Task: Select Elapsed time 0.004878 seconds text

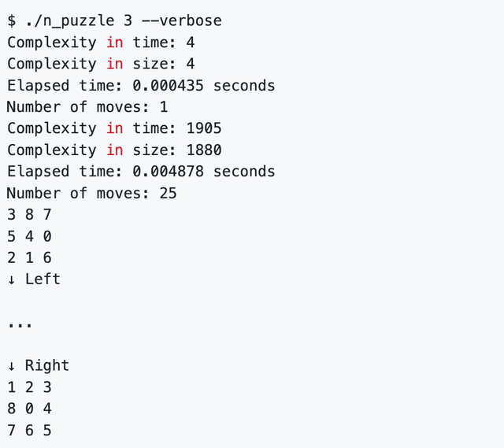Action: coord(141,172)
